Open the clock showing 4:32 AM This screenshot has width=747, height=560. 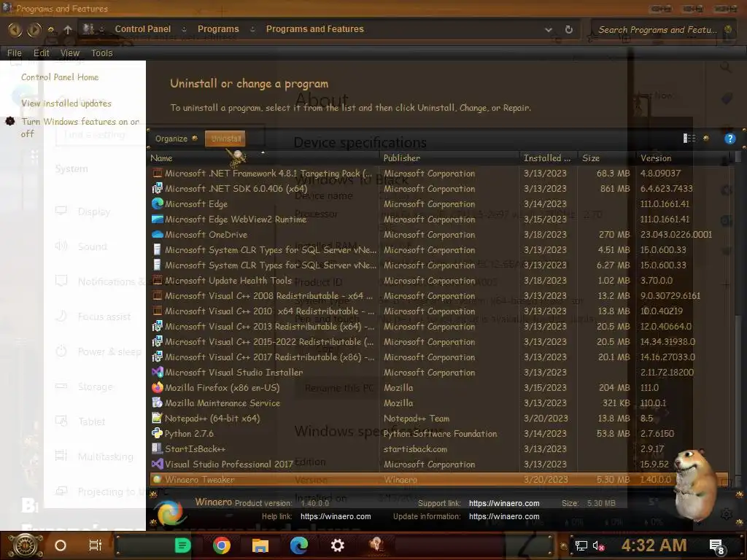point(654,545)
